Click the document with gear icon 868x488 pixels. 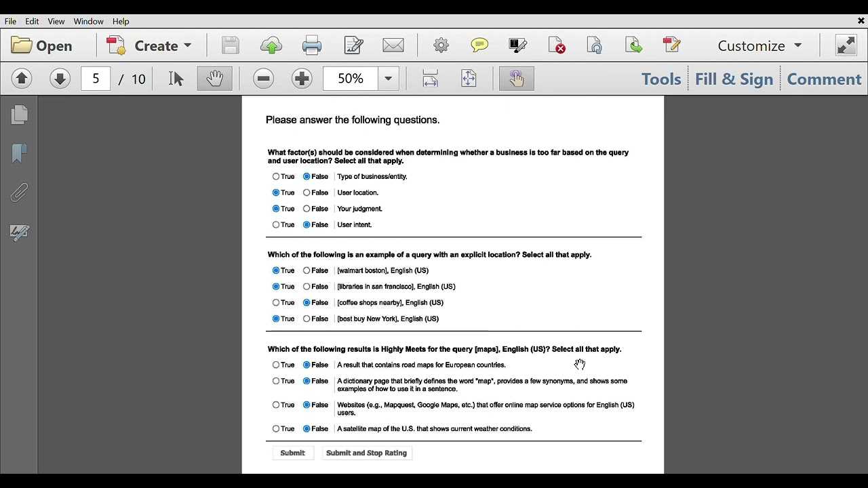(x=595, y=45)
